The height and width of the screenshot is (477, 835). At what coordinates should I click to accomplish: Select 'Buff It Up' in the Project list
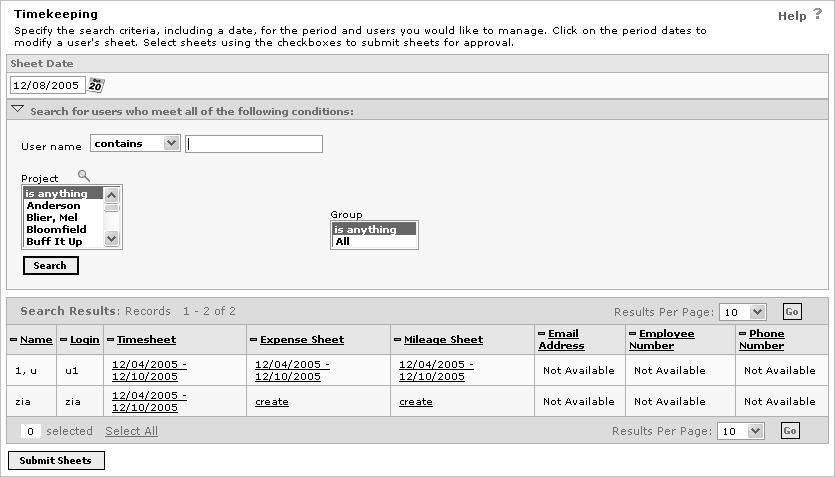coord(63,241)
